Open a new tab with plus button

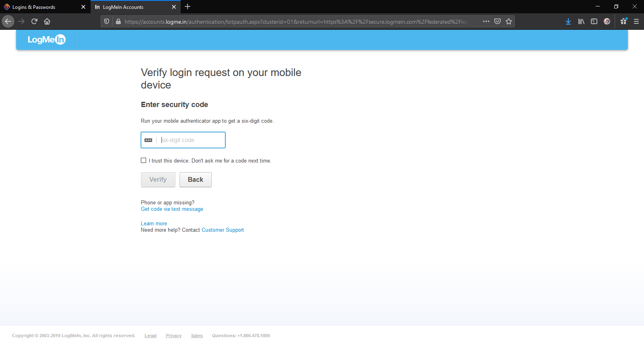[x=188, y=7]
